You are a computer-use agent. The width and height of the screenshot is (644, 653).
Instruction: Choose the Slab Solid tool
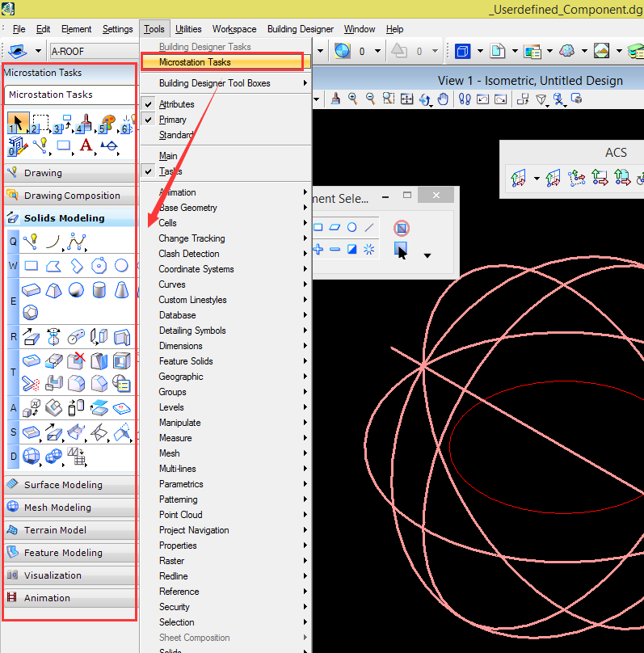coord(32,290)
